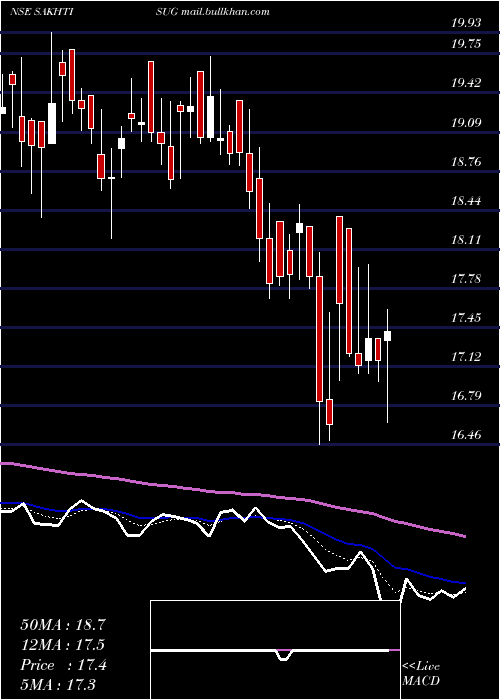Click the SUG mail.bullkhan.com header text
This screenshot has width=500, height=700.
click(212, 12)
